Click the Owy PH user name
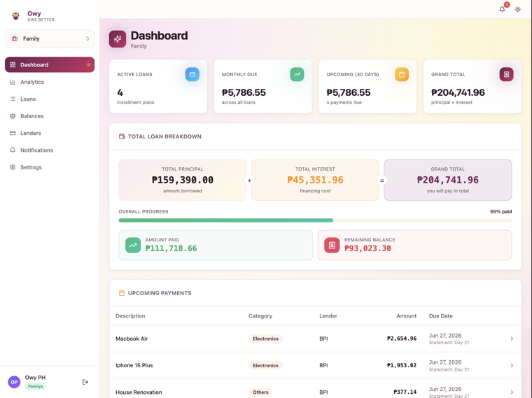Image resolution: width=532 pixels, height=398 pixels. click(35, 378)
